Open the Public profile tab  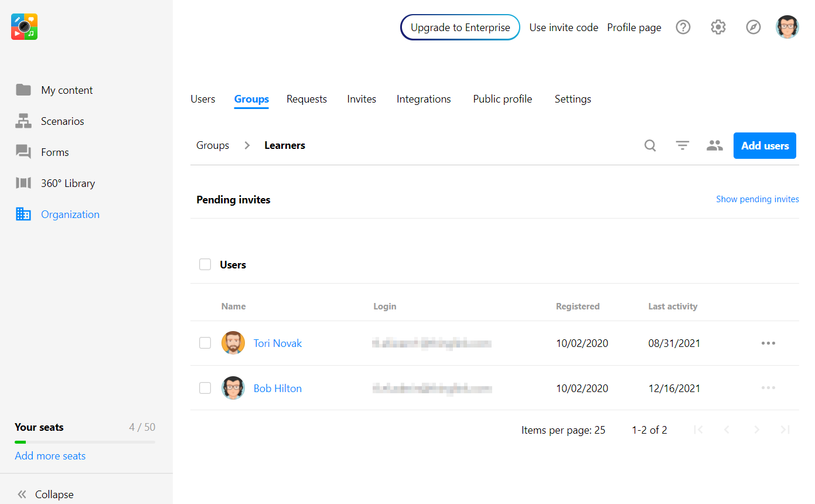click(503, 99)
